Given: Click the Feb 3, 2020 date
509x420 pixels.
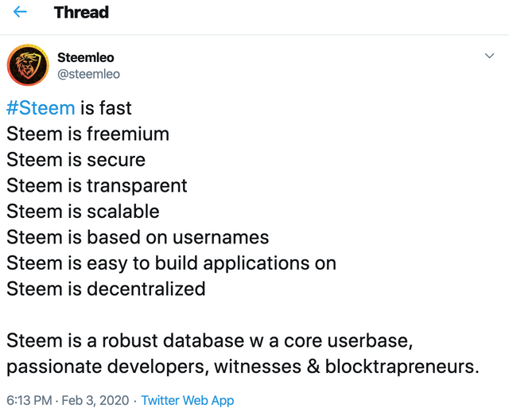Looking at the screenshot, I should [95, 400].
